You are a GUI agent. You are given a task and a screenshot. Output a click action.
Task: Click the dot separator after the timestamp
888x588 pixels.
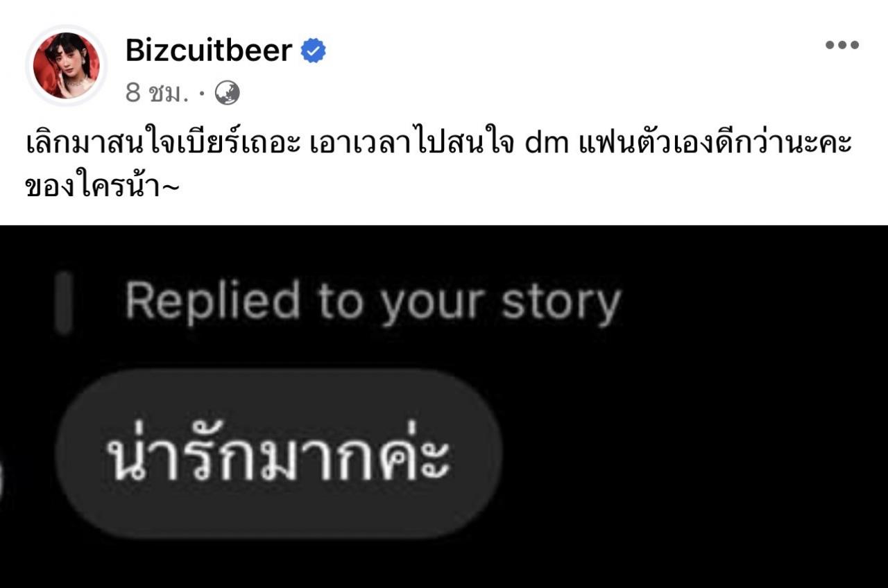point(201,93)
